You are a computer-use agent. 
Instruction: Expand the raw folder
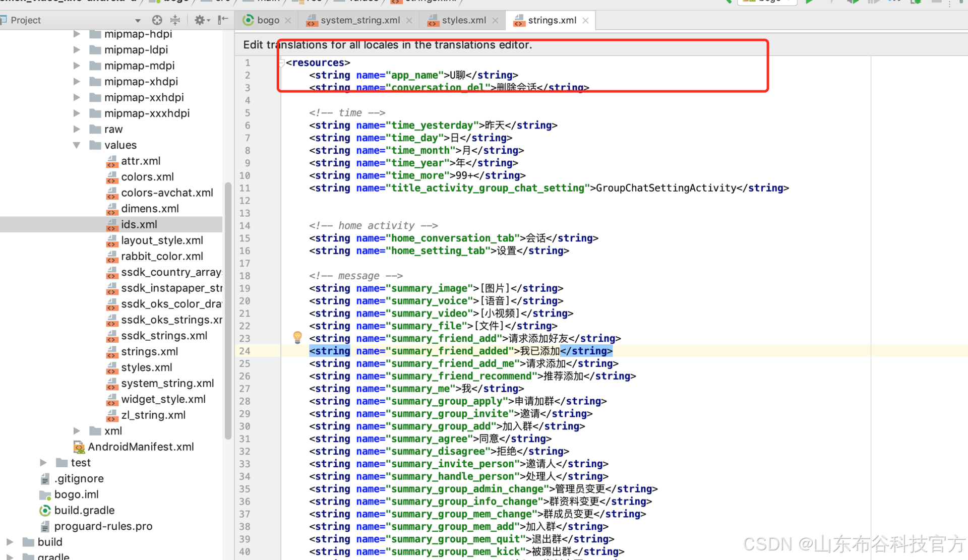click(77, 129)
